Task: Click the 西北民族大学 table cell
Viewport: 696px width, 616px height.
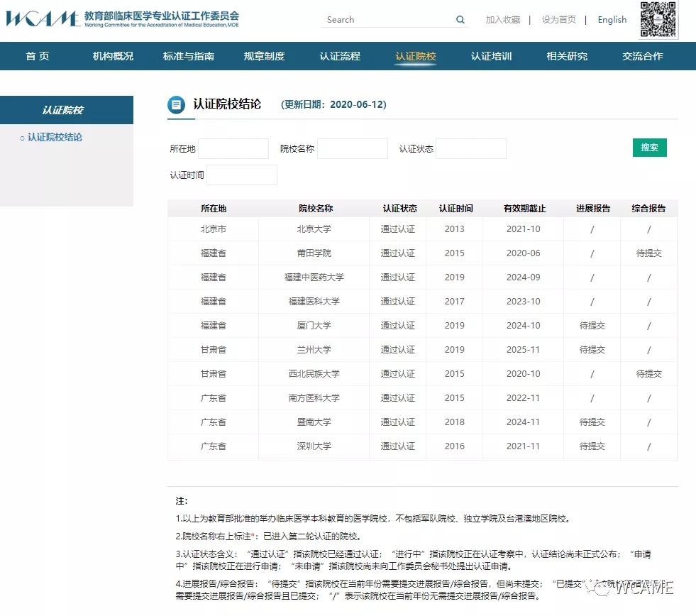Action: point(314,374)
